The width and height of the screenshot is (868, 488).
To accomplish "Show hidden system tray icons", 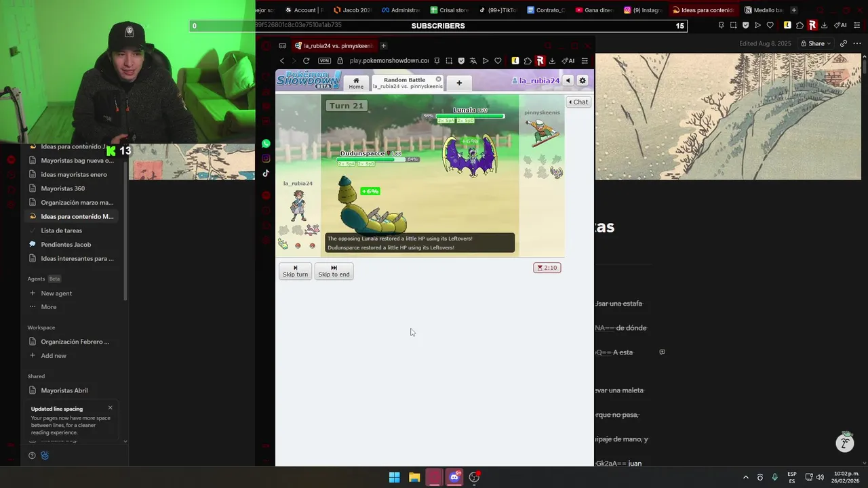I will [x=746, y=477].
